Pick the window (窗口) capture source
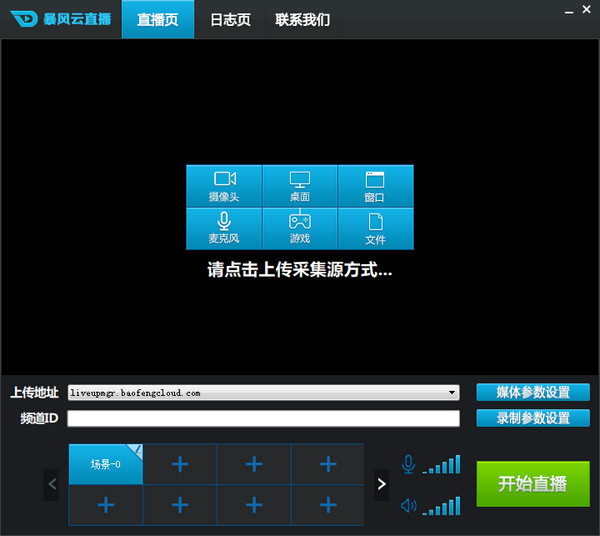This screenshot has width=600, height=536. (x=375, y=186)
